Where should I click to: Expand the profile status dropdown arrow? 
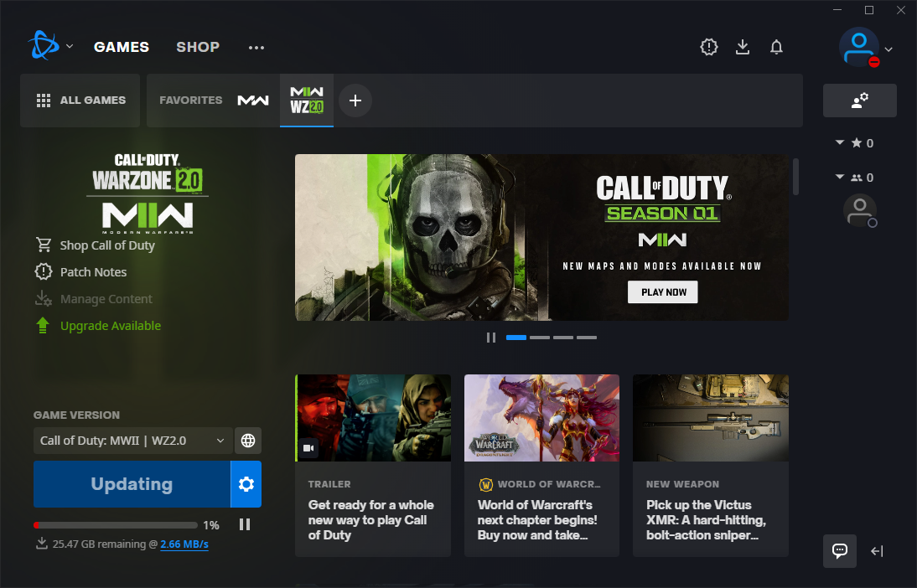pos(889,49)
